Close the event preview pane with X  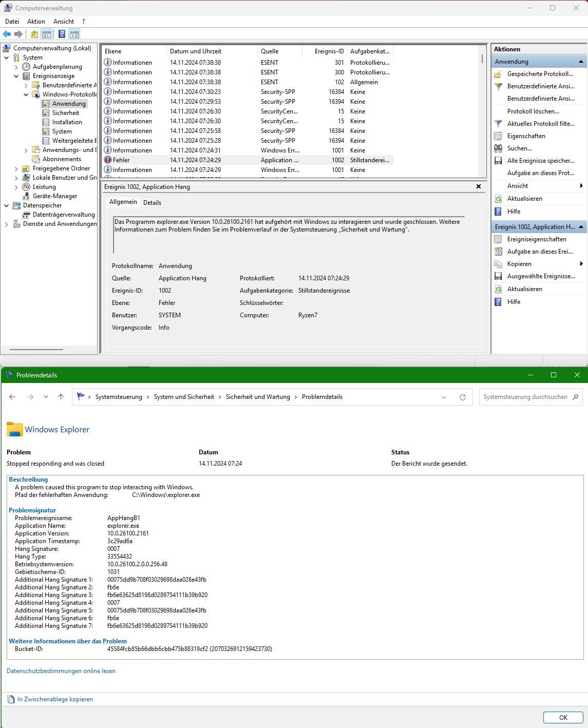(479, 187)
